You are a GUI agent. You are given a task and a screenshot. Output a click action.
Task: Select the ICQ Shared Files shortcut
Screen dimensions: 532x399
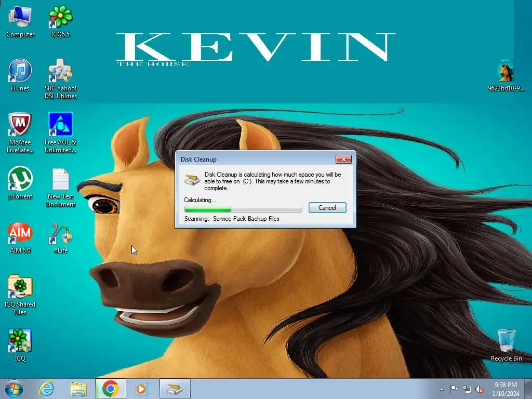(20, 295)
